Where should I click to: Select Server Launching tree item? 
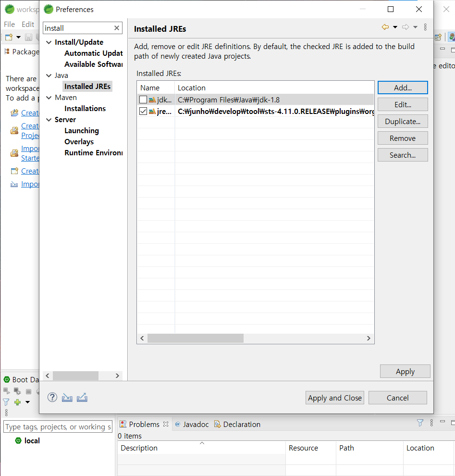pyautogui.click(x=82, y=130)
